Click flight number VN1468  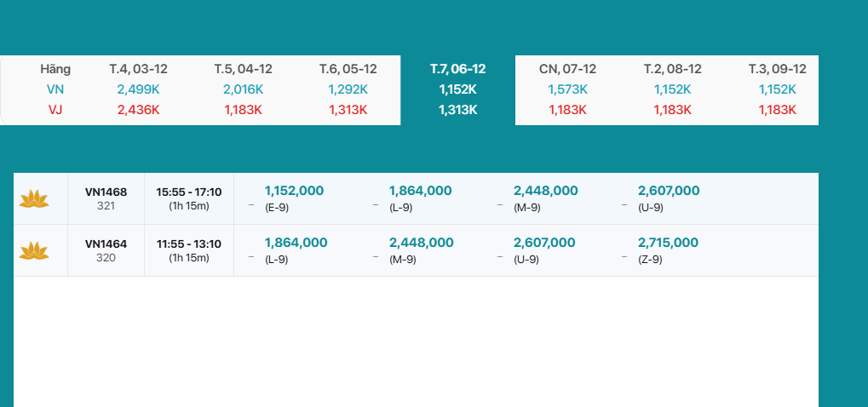click(106, 192)
